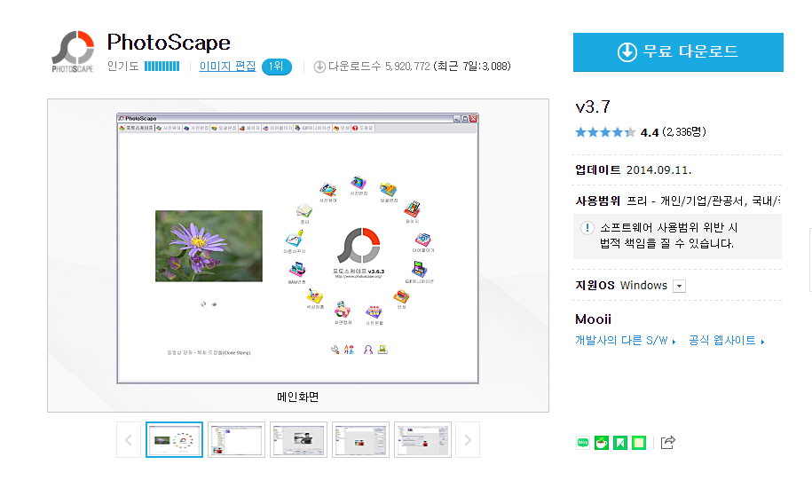Select the 사진편집 tab in preview window
This screenshot has width=812, height=504.
196,128
